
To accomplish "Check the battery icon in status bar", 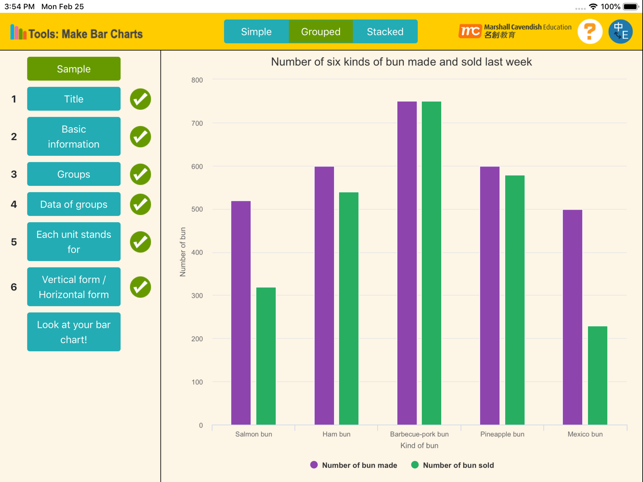I will tap(630, 6).
